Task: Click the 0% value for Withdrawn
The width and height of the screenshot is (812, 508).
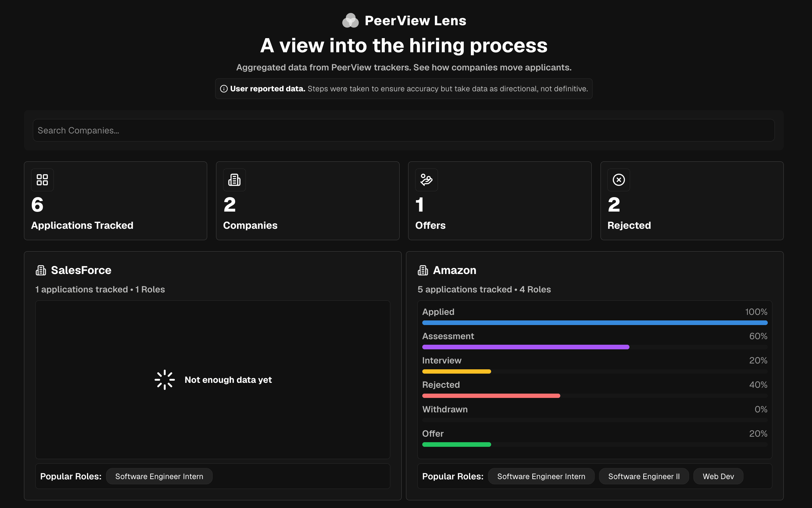Action: (x=761, y=409)
